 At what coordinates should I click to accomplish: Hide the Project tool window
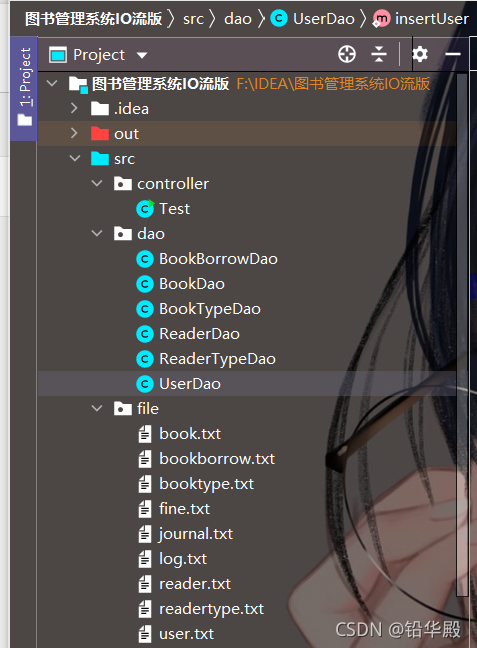[x=453, y=54]
